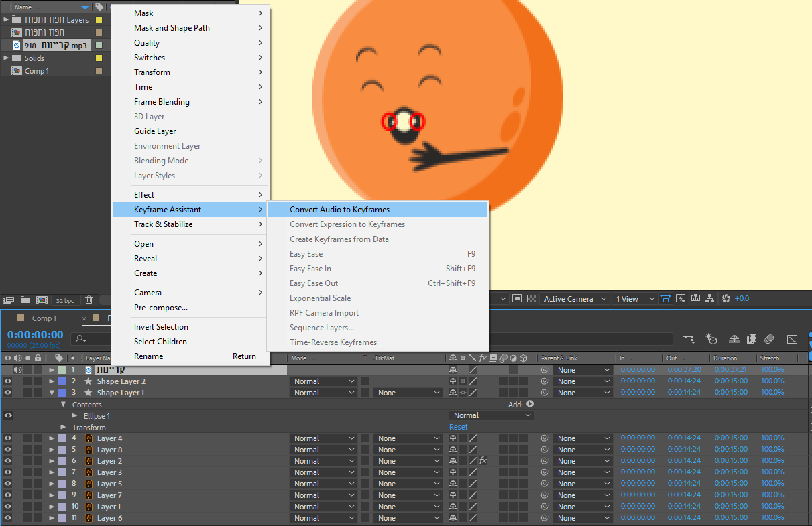Screen dimensions: 812x526
Task: Toggle the transparency grid icon
Action: click(x=532, y=299)
